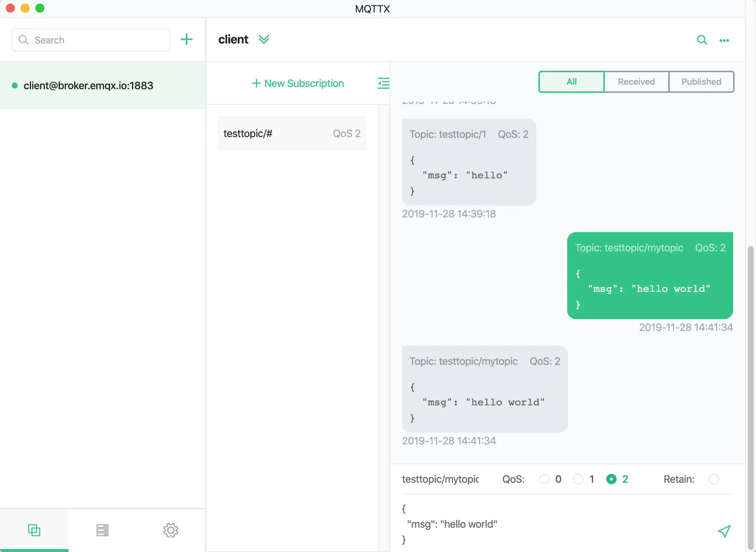
Task: Select QoS 1 radio button
Action: coord(578,479)
